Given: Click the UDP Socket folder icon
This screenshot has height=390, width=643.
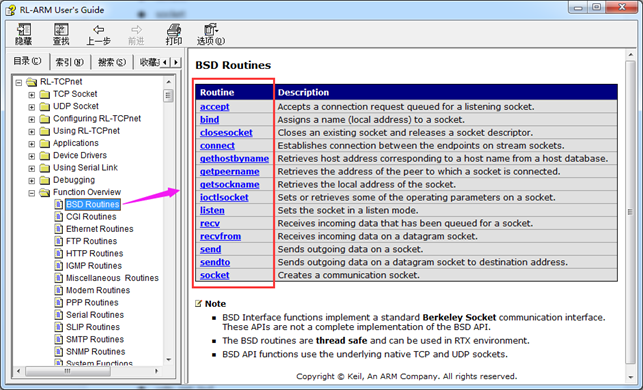Looking at the screenshot, I should point(45,107).
